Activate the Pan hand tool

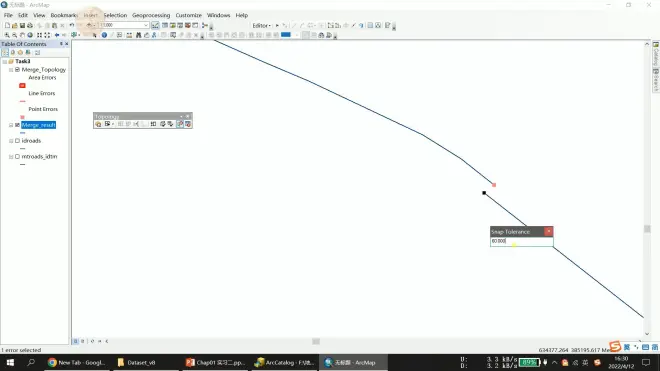22,35
